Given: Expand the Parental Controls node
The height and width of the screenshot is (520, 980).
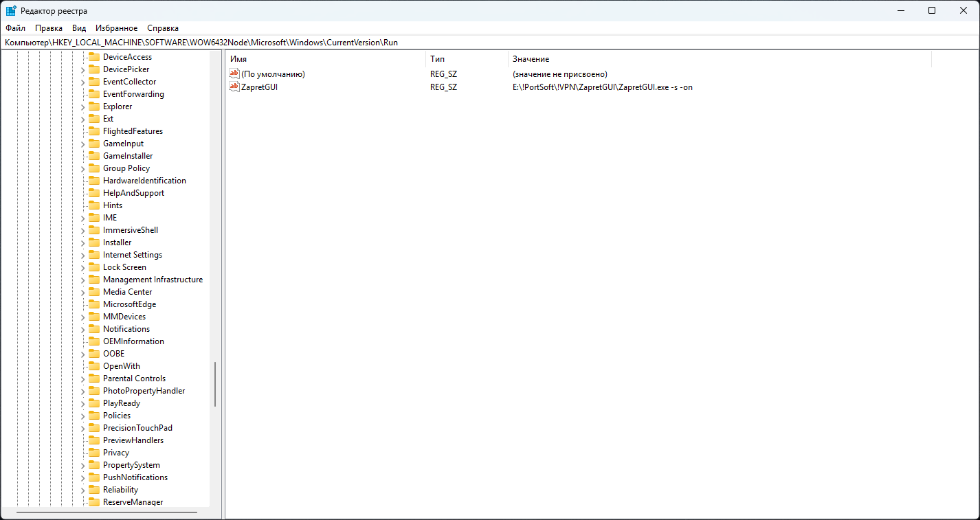Looking at the screenshot, I should pos(82,378).
